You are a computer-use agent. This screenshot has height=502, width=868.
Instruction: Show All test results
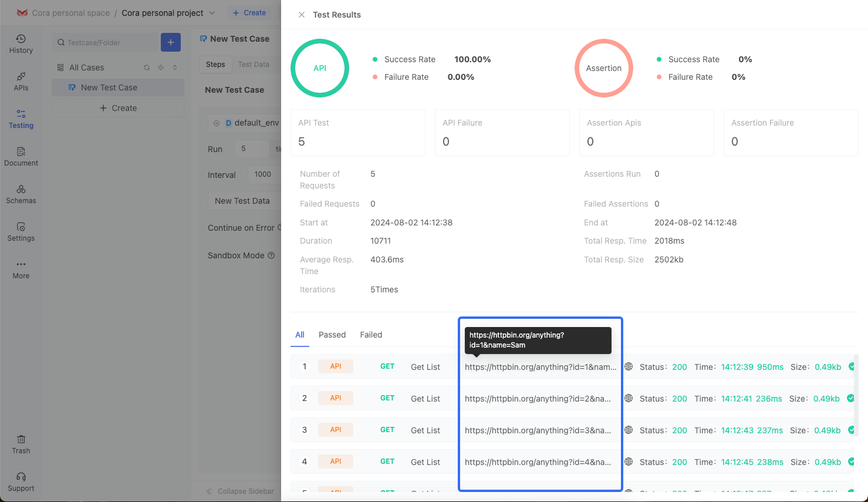[x=300, y=335]
